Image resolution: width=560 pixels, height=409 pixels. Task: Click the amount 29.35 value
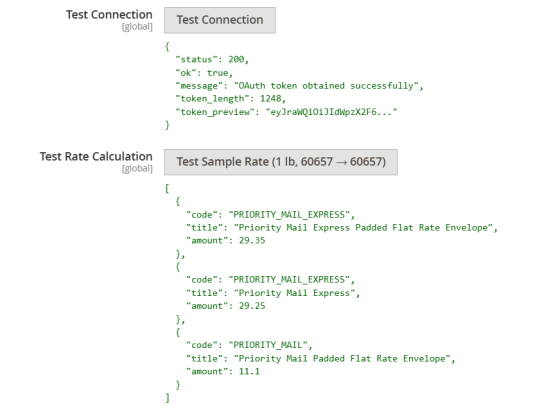(x=252, y=240)
